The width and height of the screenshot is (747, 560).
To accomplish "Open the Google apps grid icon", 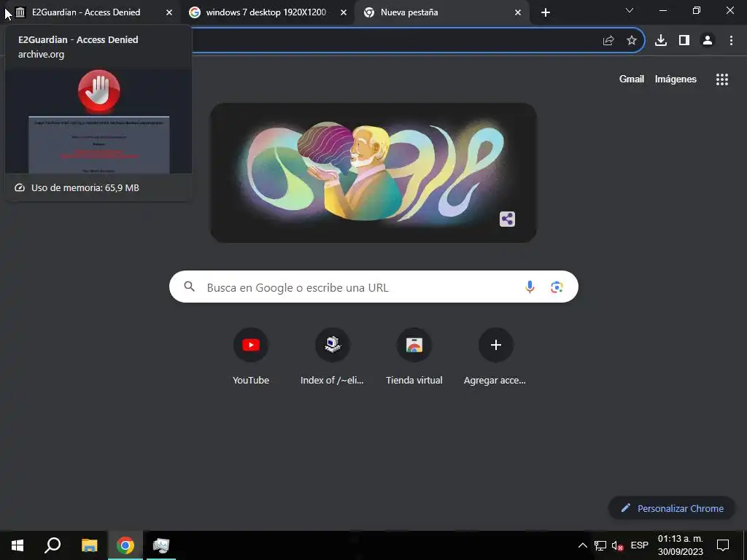I will click(721, 79).
